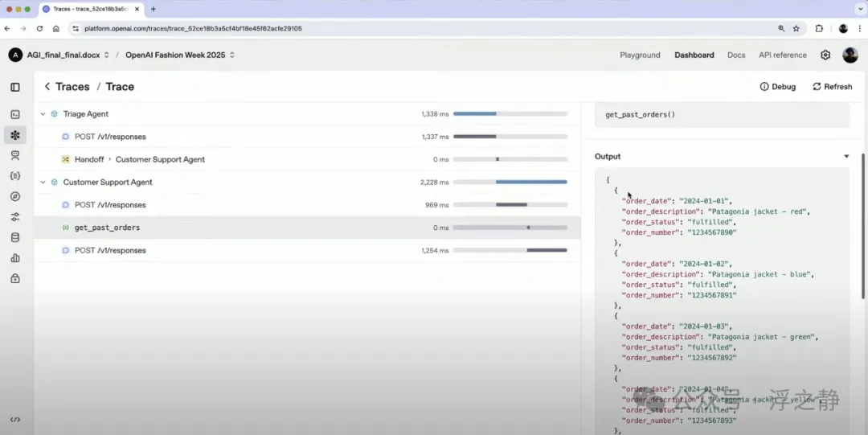Click the get_past_orders timeline marker
The width and height of the screenshot is (868, 435).
point(528,228)
